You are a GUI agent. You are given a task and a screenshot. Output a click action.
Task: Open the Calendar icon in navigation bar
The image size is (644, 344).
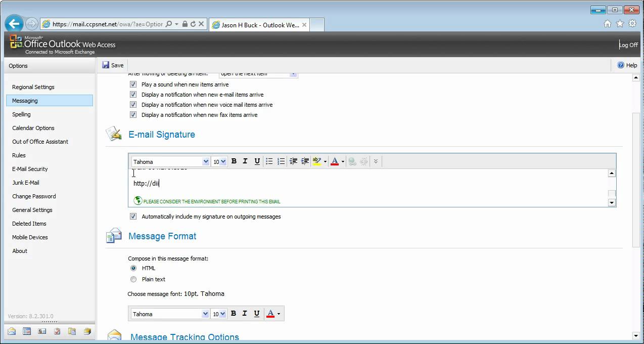click(x=27, y=331)
